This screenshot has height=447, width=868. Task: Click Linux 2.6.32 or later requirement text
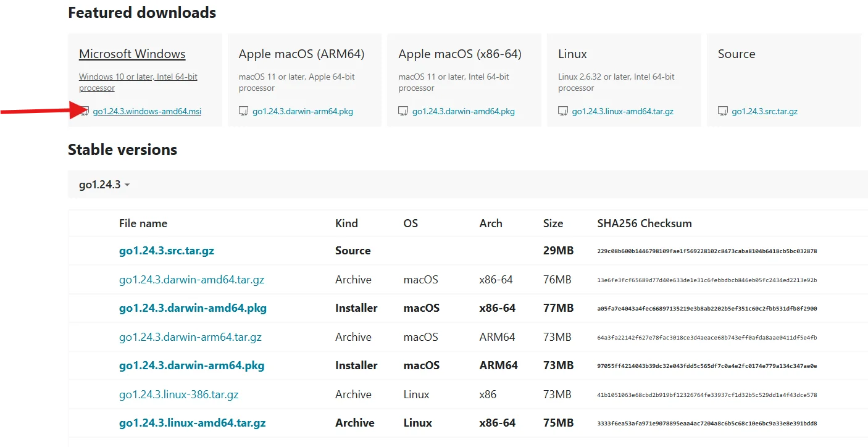(x=616, y=82)
